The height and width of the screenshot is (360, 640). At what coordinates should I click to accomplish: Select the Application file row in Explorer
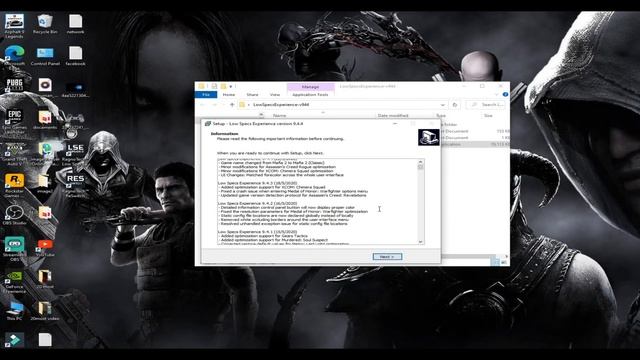[475, 144]
